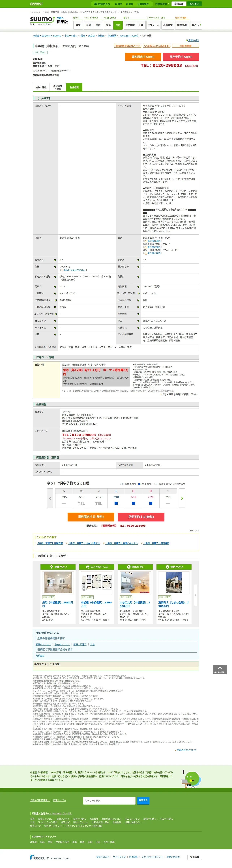The width and height of the screenshot is (232, 868).
Task: Select the blue reservation square for 7/18
Action: pyautogui.click(x=116, y=503)
